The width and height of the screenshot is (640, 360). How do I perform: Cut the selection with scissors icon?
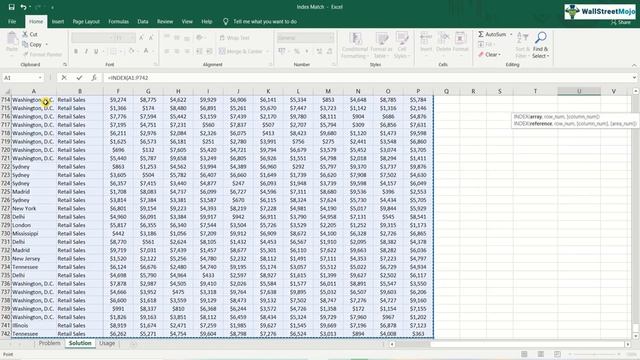[30, 34]
